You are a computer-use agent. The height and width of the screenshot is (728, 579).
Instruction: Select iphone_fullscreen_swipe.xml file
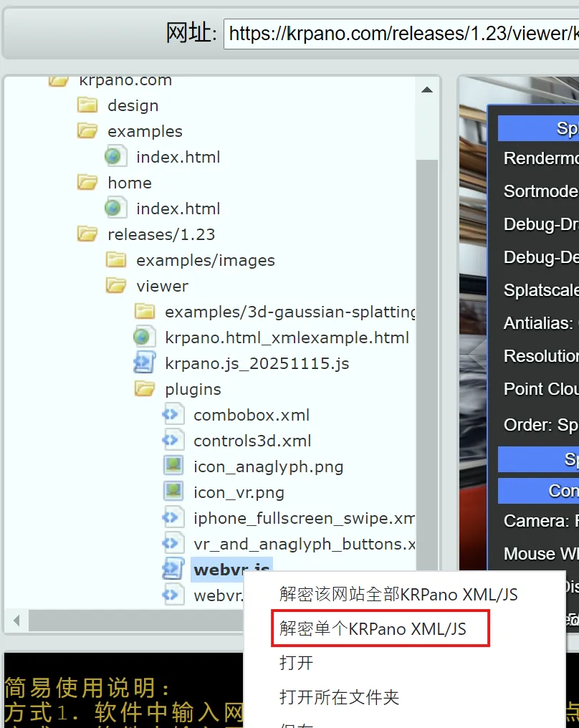pyautogui.click(x=304, y=518)
